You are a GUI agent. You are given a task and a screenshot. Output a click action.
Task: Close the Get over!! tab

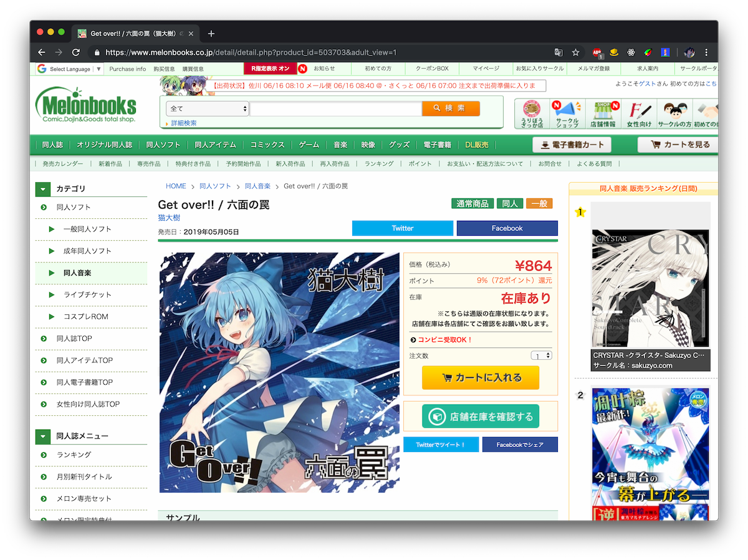(x=191, y=34)
